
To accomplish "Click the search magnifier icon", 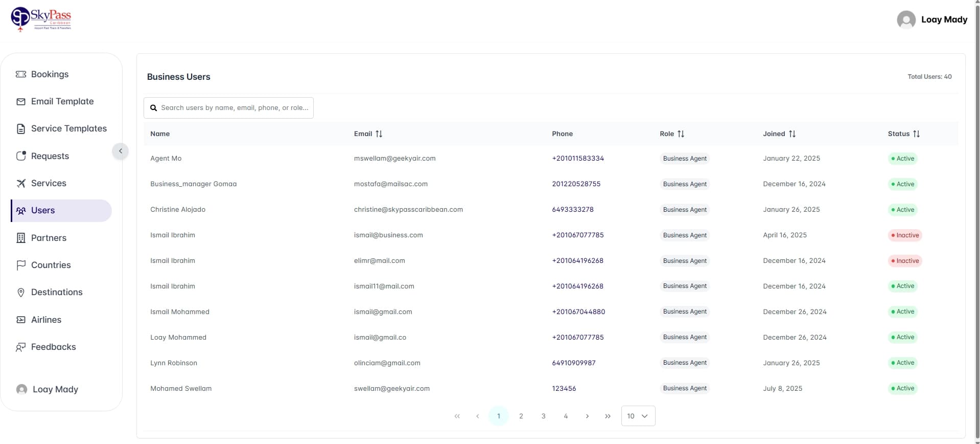I will 153,108.
